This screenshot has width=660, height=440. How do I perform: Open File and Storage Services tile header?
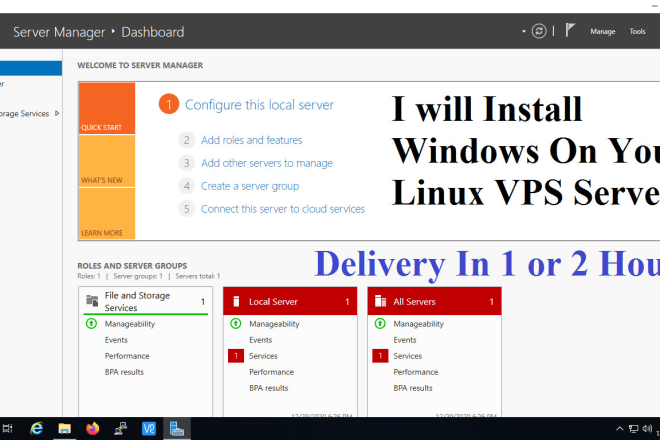(x=146, y=301)
